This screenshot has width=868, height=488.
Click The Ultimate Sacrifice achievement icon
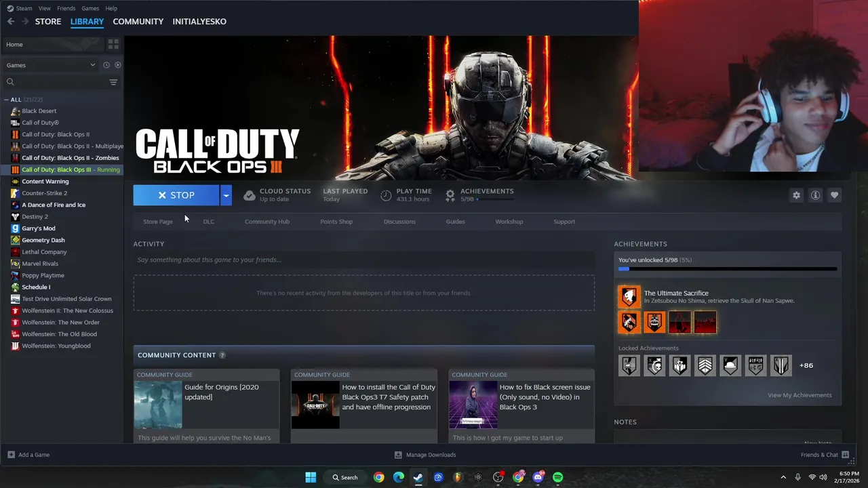(629, 297)
